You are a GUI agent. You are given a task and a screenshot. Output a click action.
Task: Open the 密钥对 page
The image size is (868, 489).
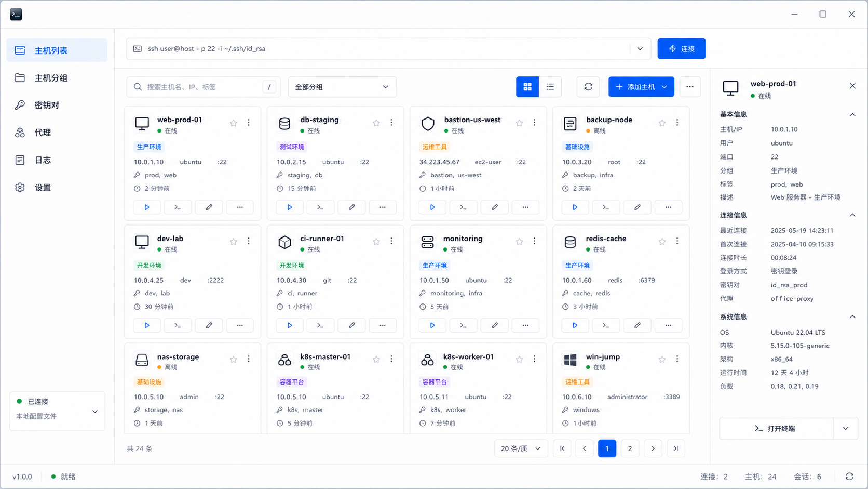(x=57, y=105)
